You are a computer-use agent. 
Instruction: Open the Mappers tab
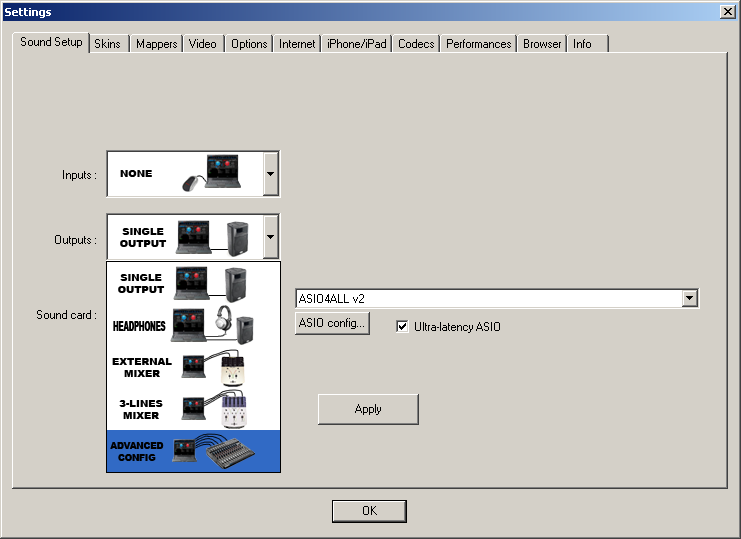[x=156, y=44]
